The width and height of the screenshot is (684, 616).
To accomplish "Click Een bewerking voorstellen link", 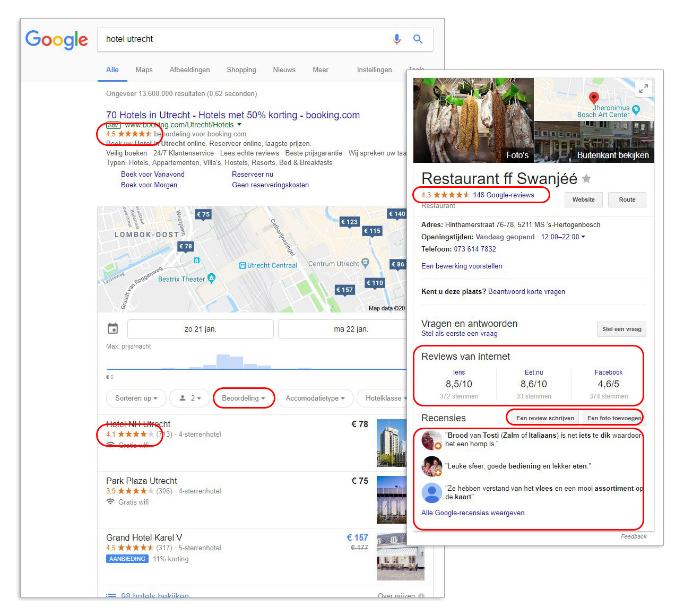I will (462, 266).
